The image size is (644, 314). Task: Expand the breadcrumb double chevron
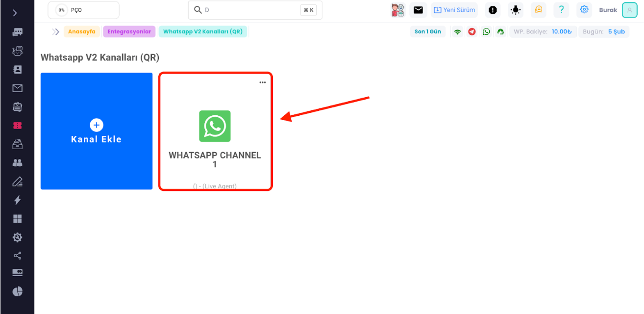click(x=56, y=32)
